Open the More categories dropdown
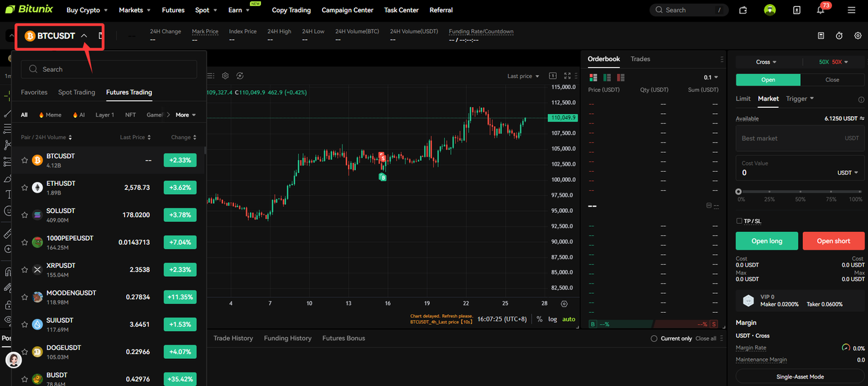This screenshot has width=868, height=386. [186, 115]
